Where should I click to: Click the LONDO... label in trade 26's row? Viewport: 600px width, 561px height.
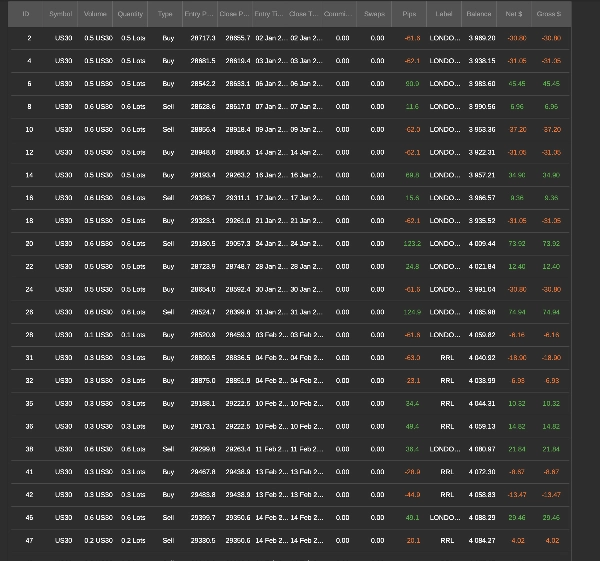(445, 312)
